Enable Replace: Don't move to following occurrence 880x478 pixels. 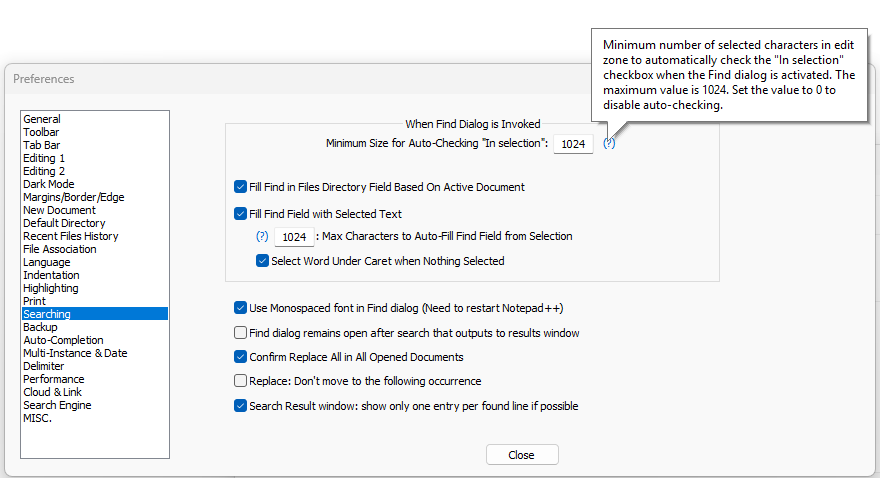click(241, 381)
